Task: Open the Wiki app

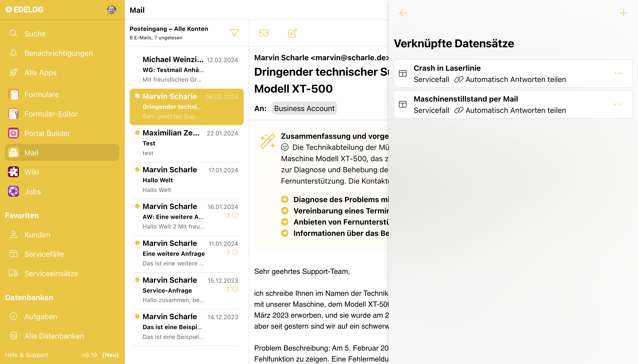Action: 62,172
